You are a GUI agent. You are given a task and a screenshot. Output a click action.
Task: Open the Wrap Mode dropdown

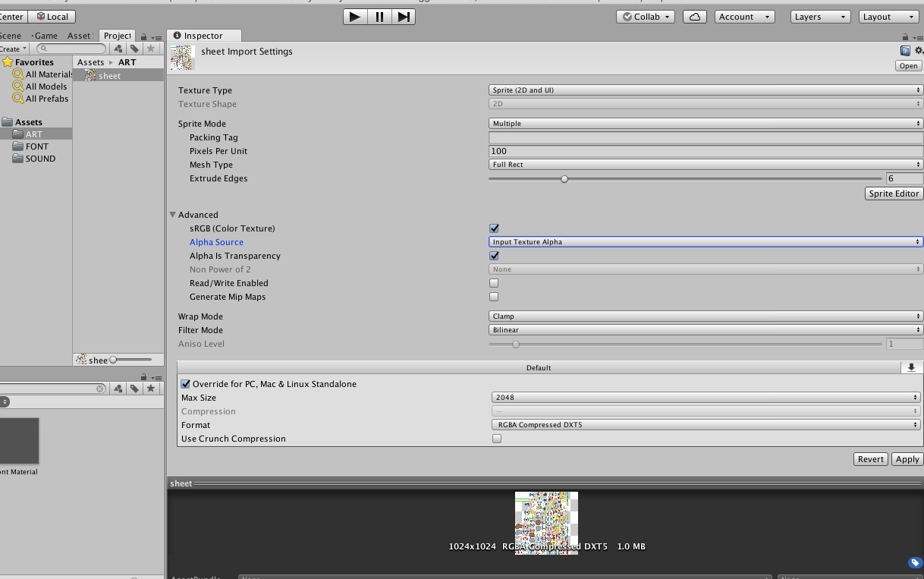tap(704, 316)
